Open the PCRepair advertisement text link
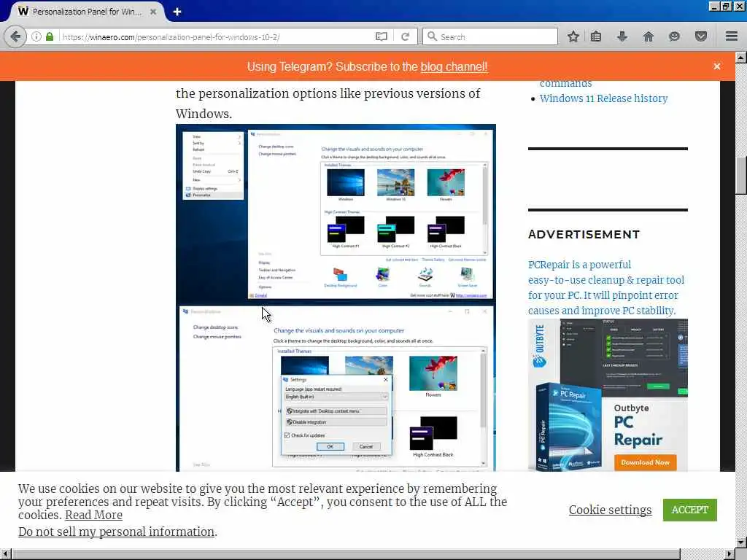 point(606,287)
